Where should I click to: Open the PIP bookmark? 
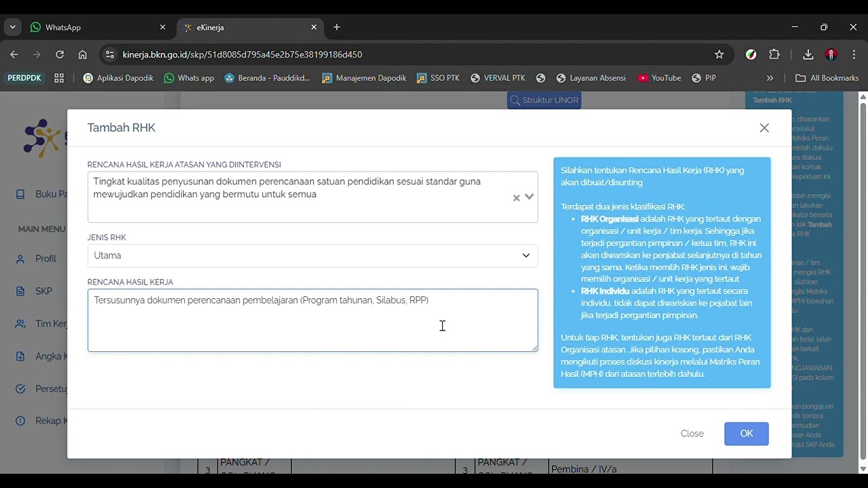(704, 78)
